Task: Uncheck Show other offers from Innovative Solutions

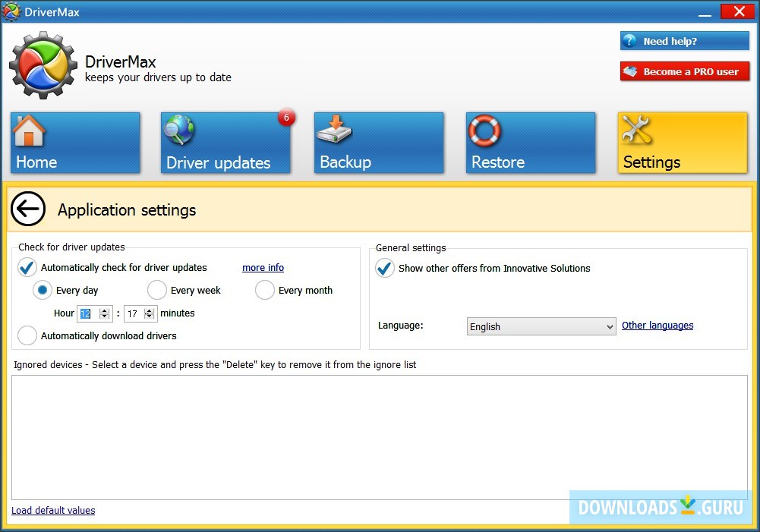Action: pos(384,268)
